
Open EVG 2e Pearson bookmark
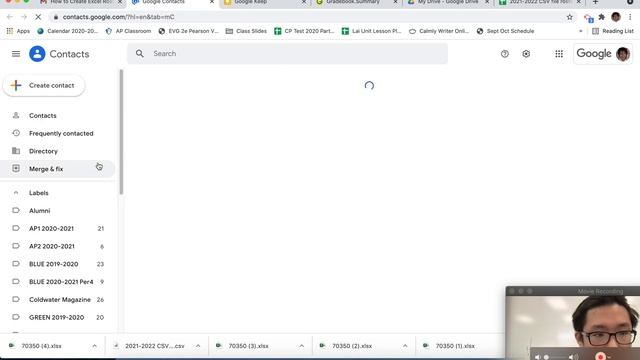click(x=189, y=31)
